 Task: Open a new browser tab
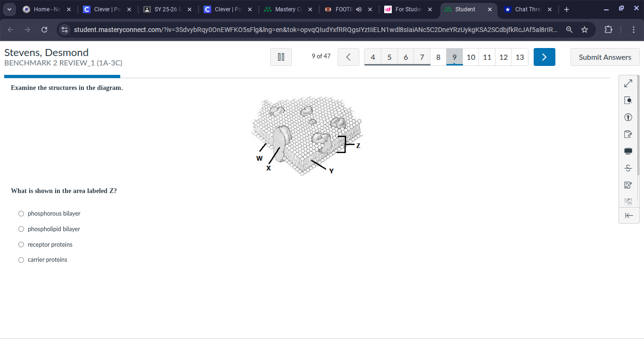567,9
